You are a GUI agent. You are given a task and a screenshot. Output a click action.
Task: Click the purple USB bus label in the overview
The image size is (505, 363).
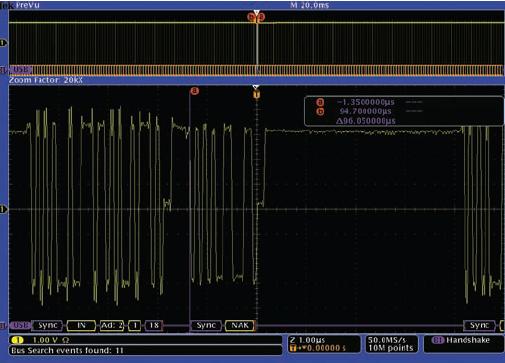(21, 70)
